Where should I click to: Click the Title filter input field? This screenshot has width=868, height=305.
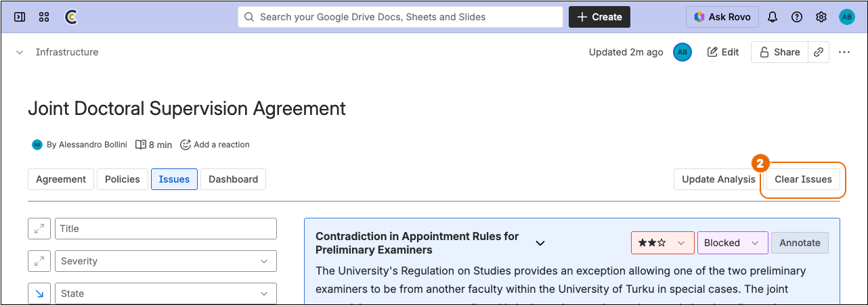pos(165,229)
